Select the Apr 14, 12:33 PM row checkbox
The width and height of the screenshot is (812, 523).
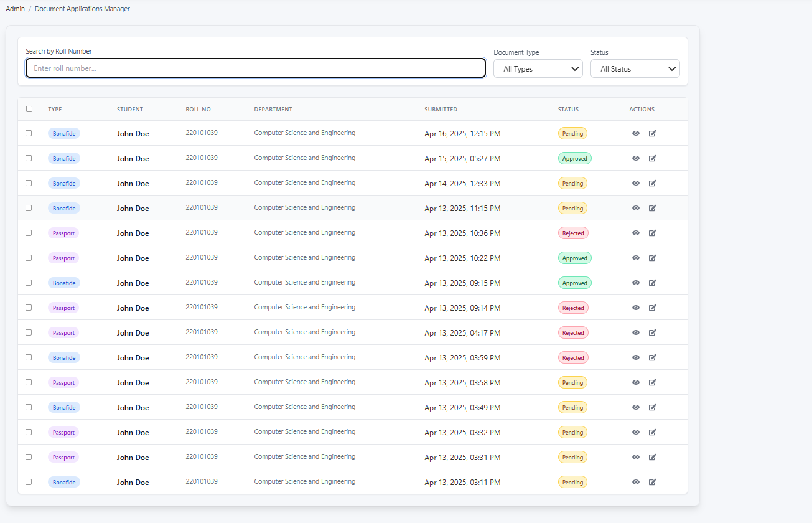point(29,183)
